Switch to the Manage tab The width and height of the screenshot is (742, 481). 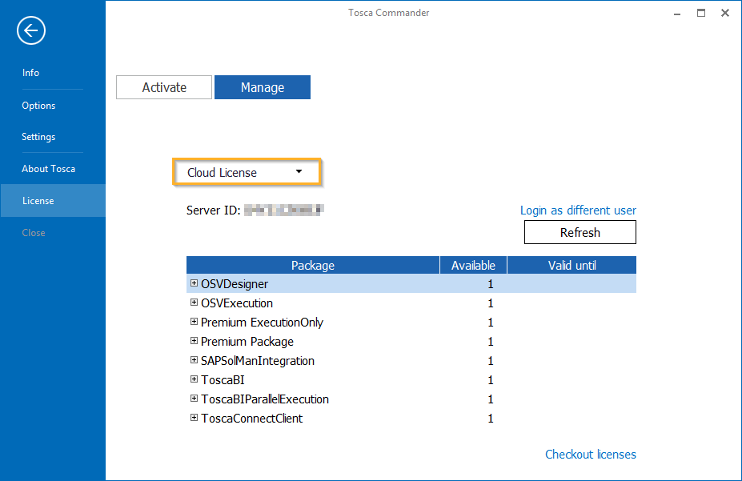pos(262,87)
